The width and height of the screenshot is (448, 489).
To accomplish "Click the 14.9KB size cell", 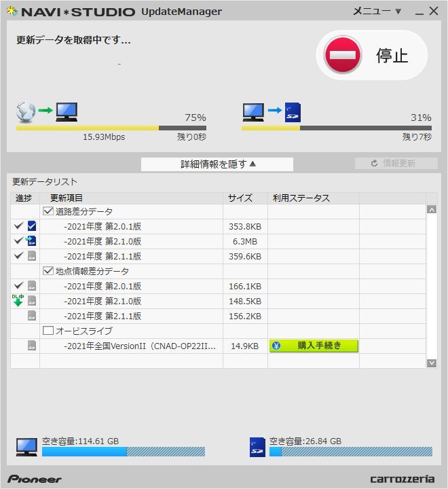I will (245, 346).
